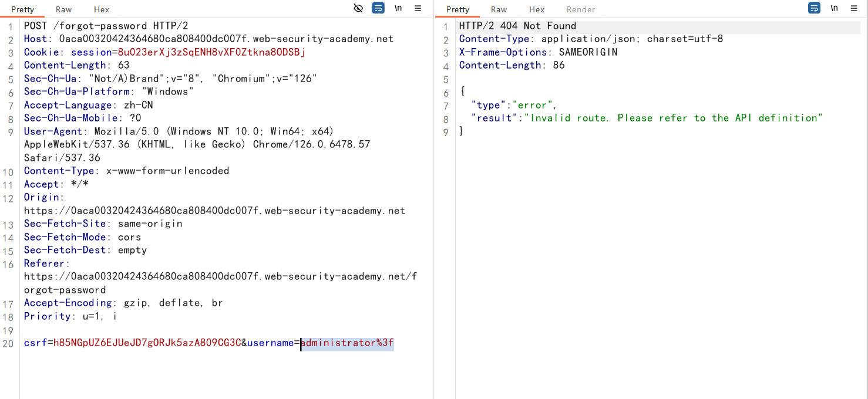Click the csrf token value in request body
Screen dimensions: 868x399
[147, 343]
